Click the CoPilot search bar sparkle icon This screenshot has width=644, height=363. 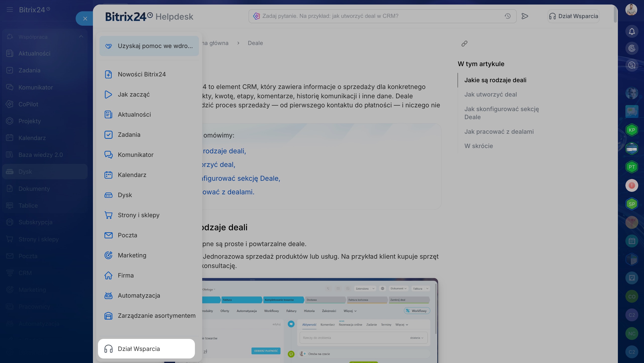[256, 16]
